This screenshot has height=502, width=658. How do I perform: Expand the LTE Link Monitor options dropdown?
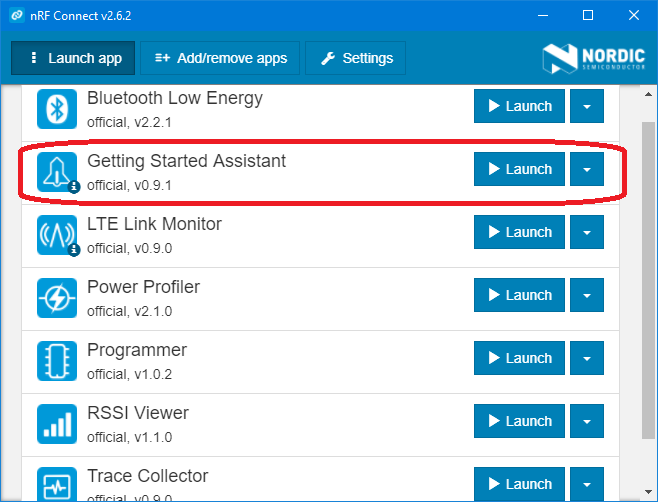click(587, 233)
